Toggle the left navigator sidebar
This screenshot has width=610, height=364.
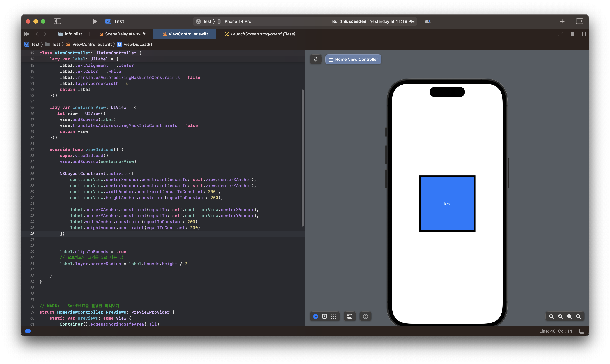[57, 22]
